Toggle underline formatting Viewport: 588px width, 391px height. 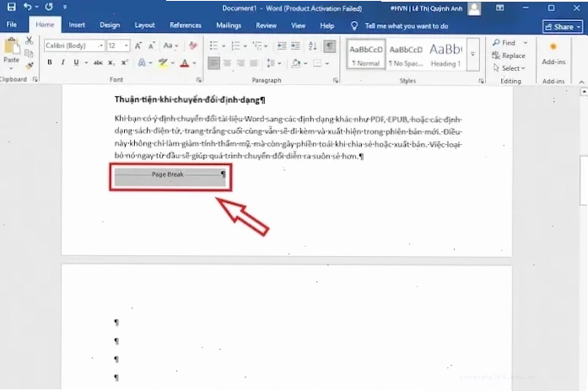coord(76,62)
